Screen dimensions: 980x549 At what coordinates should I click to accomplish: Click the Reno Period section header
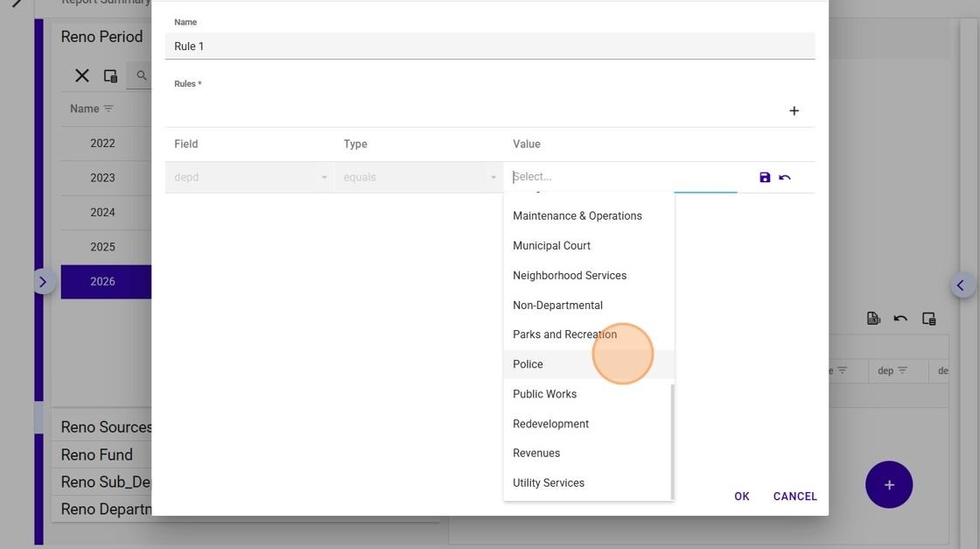[101, 37]
